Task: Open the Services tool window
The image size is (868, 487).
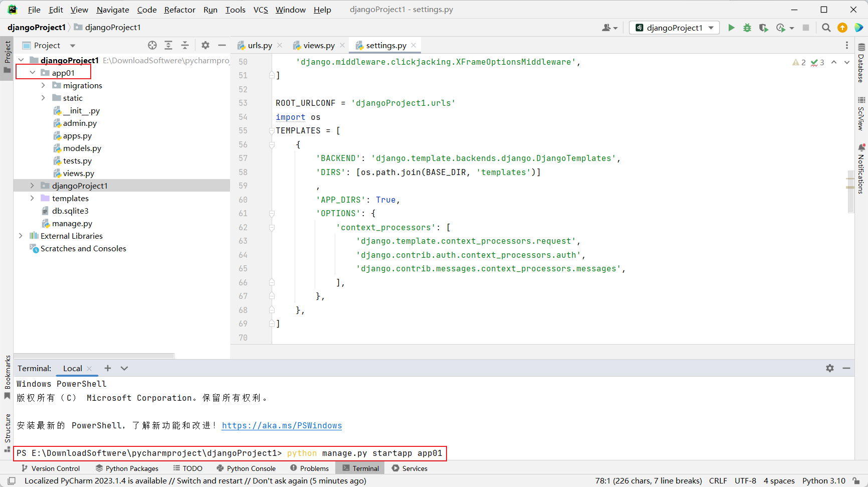Action: click(x=409, y=468)
